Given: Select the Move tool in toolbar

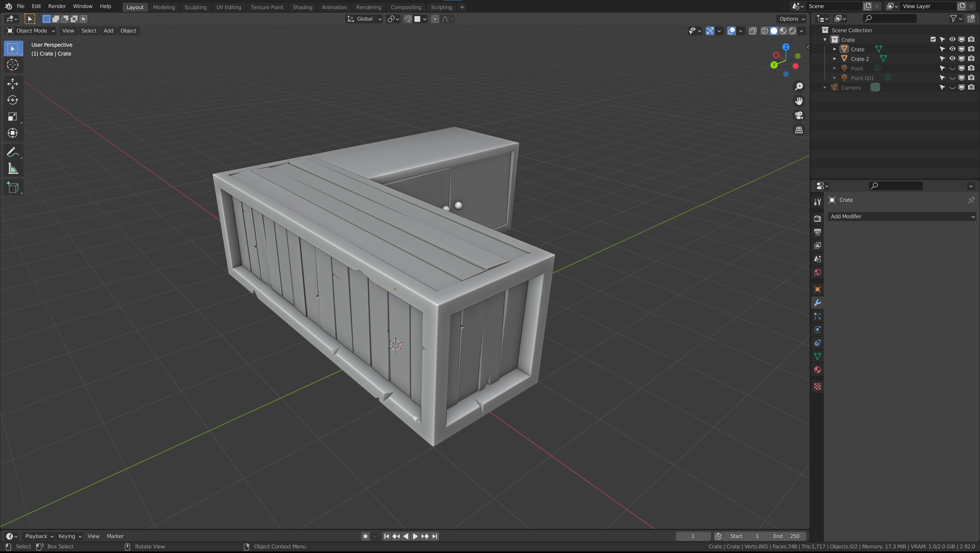Looking at the screenshot, I should pos(13,83).
